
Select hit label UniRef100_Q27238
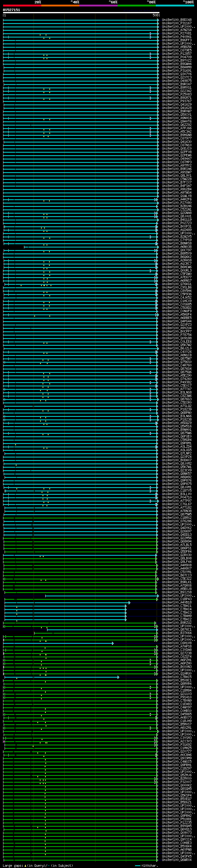click(x=177, y=653)
